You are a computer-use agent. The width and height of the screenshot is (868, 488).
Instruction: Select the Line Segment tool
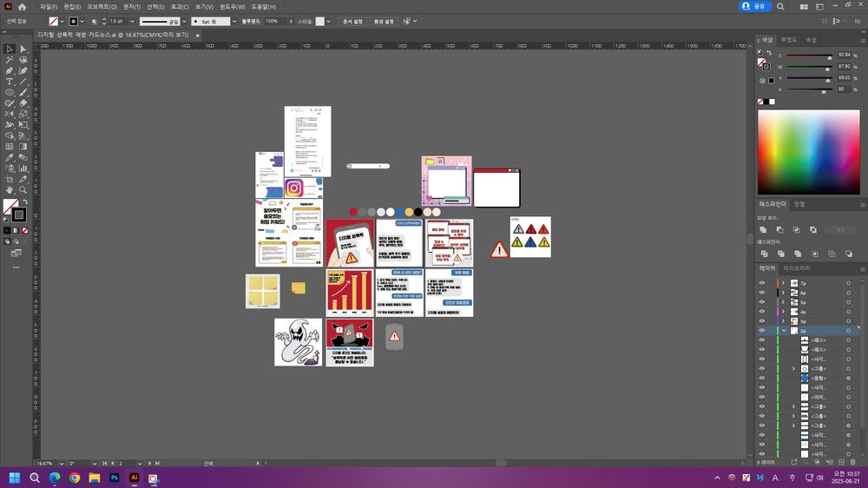23,82
